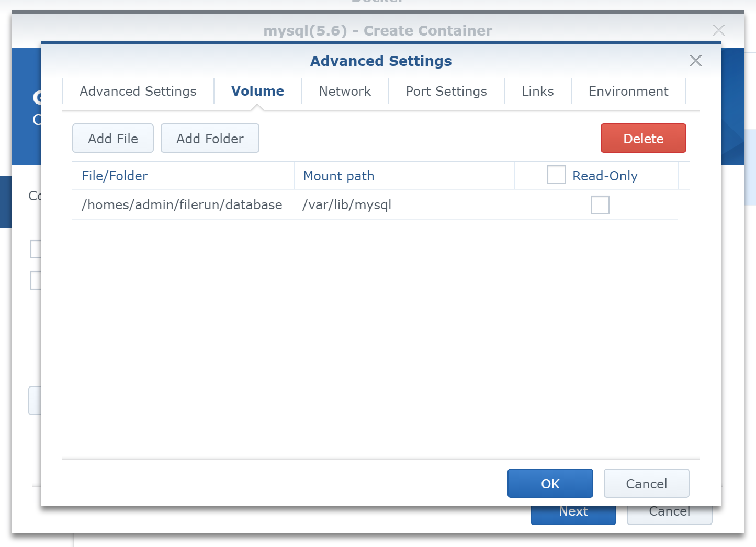Switch to the Environment tab
The width and height of the screenshot is (756, 547).
pos(628,92)
